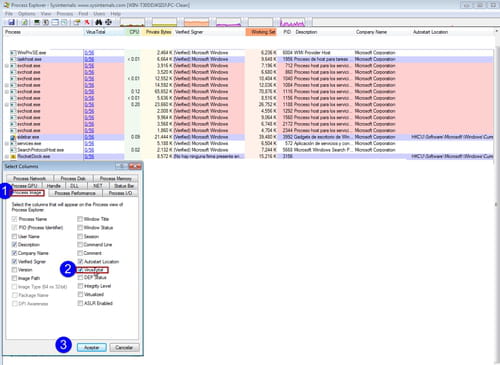Uncheck the Description checkbox
The height and width of the screenshot is (365, 500).
point(14,245)
